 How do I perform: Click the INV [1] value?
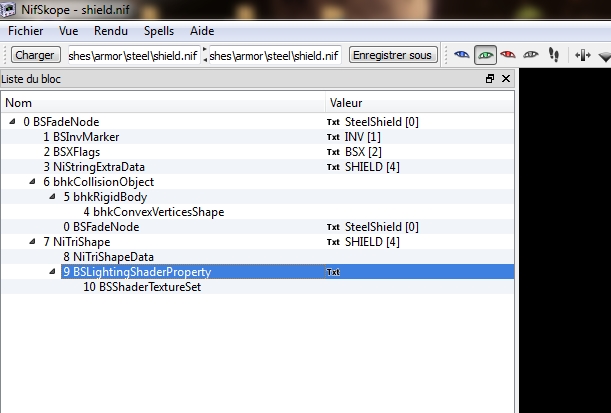tap(363, 137)
